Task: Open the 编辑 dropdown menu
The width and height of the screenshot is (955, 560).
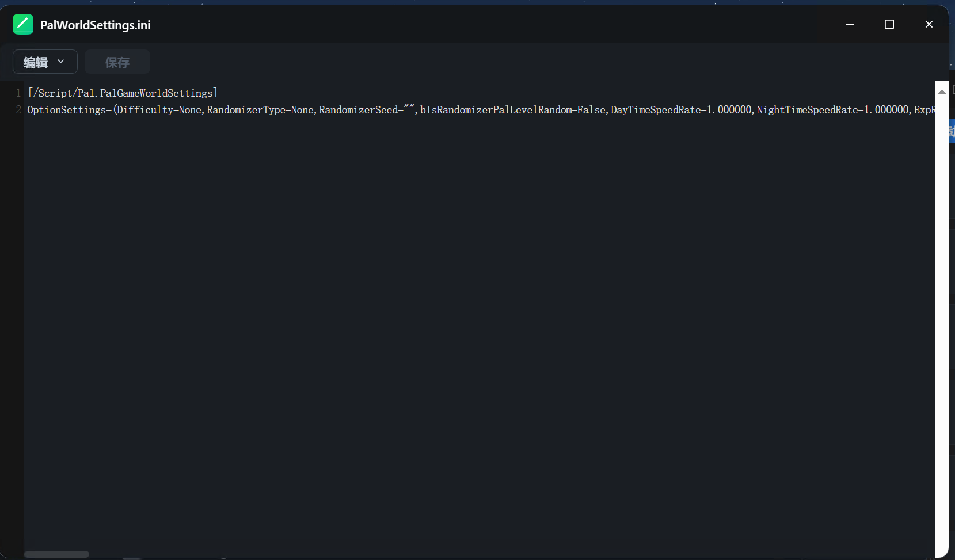Action: point(45,62)
